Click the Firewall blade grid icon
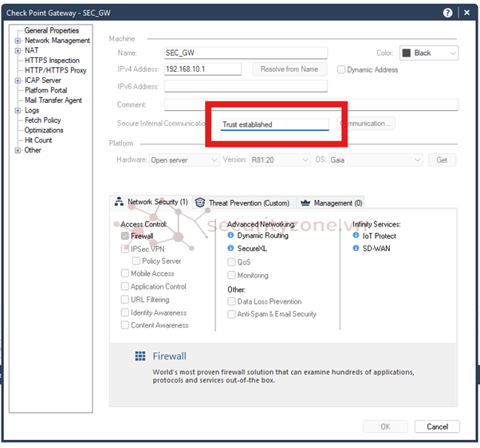 [x=140, y=356]
